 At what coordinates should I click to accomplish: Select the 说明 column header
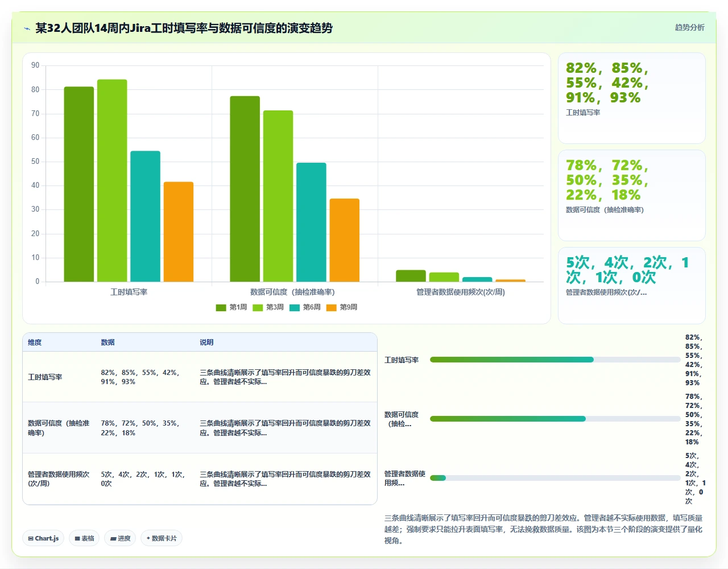pos(206,343)
